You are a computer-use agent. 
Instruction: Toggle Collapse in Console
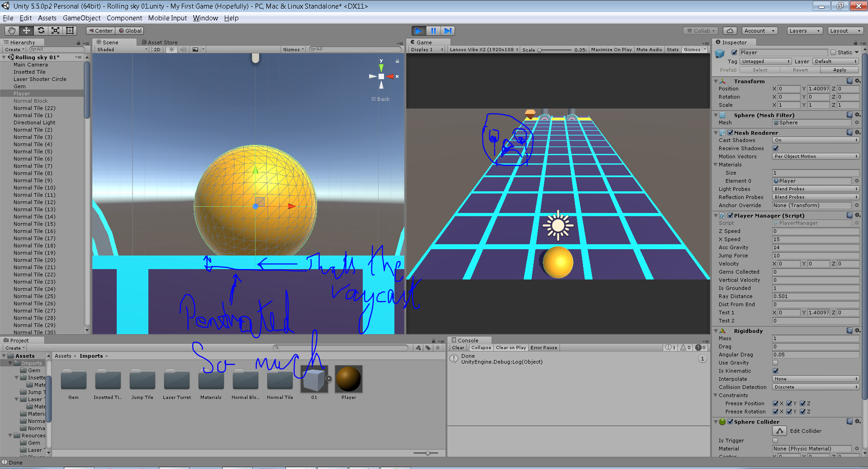pyautogui.click(x=481, y=348)
